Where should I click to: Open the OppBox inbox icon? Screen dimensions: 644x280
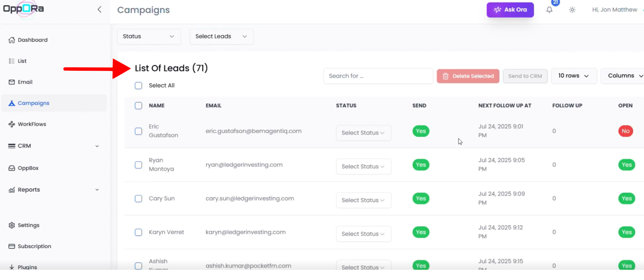click(12, 168)
